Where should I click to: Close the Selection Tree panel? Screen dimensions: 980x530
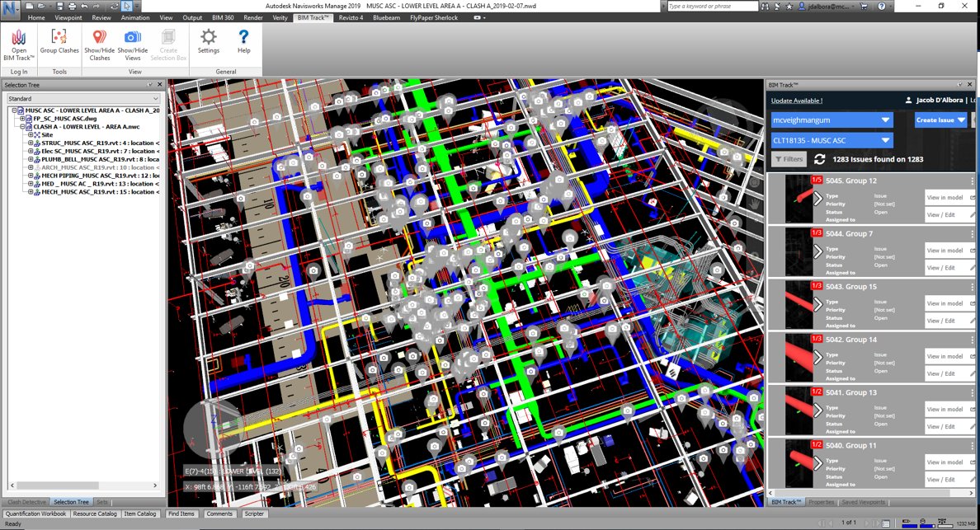(159, 84)
